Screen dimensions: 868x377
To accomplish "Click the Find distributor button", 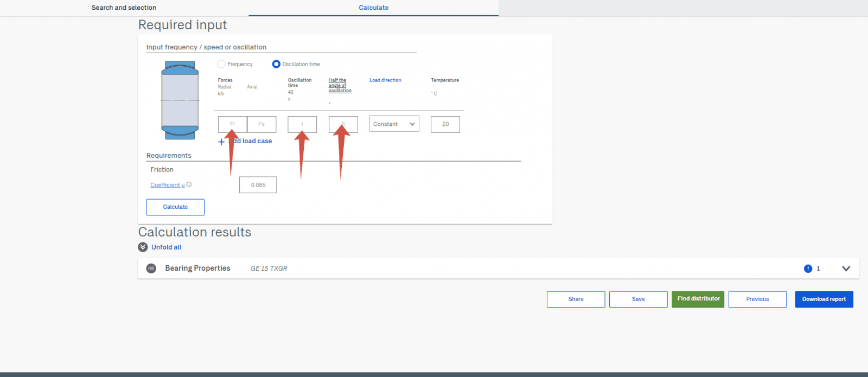I will coord(698,299).
